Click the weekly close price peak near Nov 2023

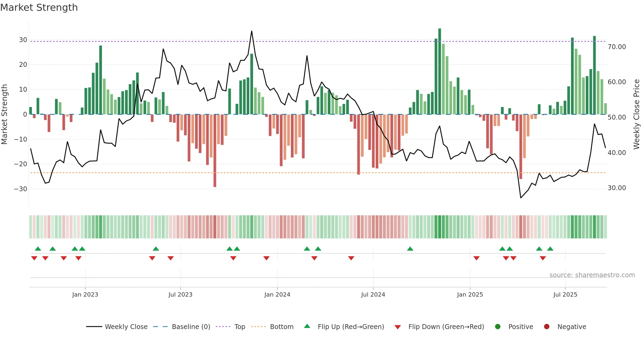pos(252,31)
